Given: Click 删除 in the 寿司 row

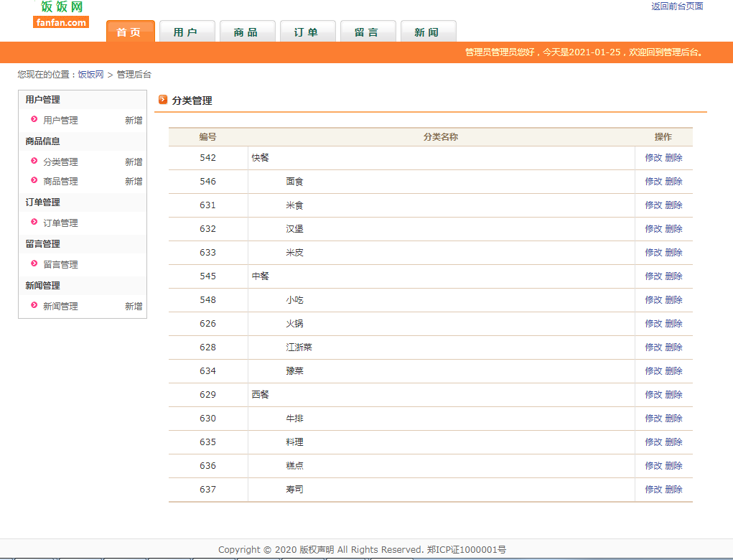Looking at the screenshot, I should (x=673, y=490).
